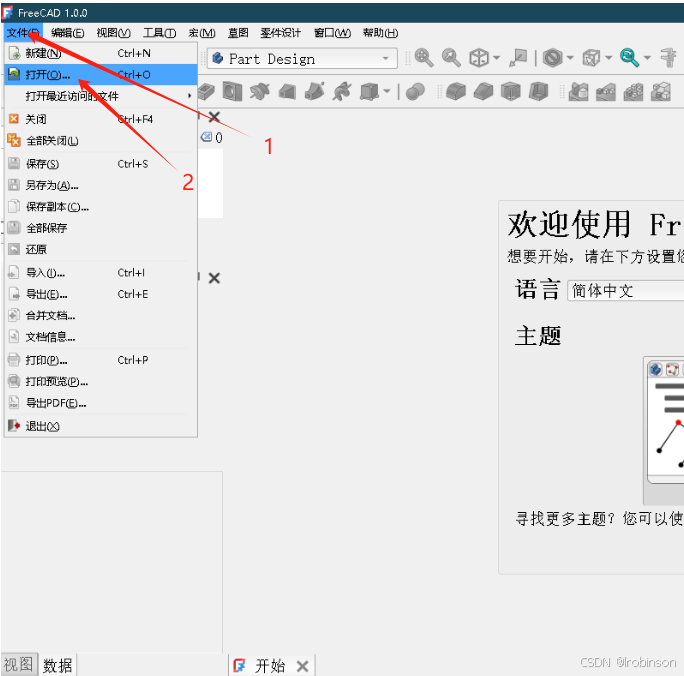Choose 打开(O)... from the File menu
This screenshot has width=684, height=676.
click(100, 75)
